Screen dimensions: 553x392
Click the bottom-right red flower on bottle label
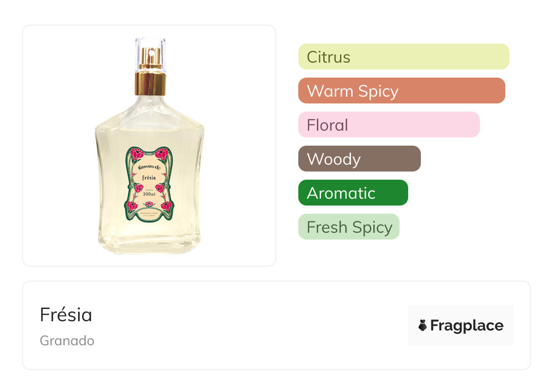point(166,206)
